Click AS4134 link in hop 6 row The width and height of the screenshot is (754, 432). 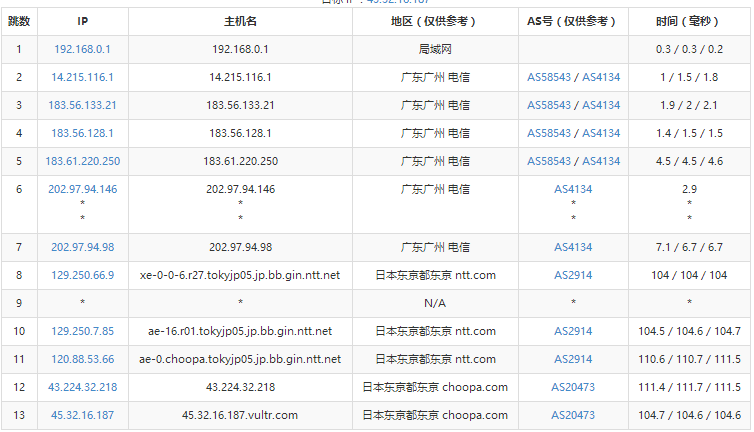573,189
